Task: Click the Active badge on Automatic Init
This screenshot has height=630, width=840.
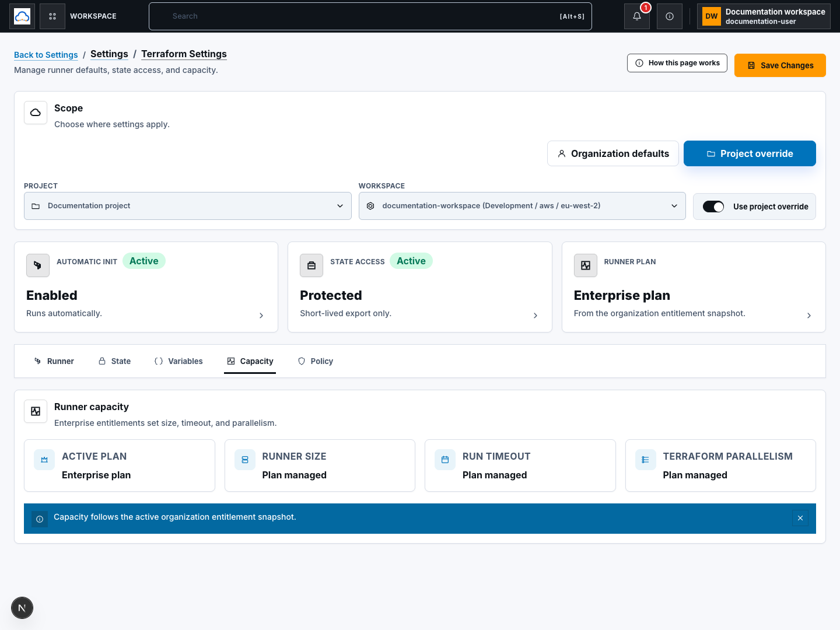Action: [x=144, y=261]
